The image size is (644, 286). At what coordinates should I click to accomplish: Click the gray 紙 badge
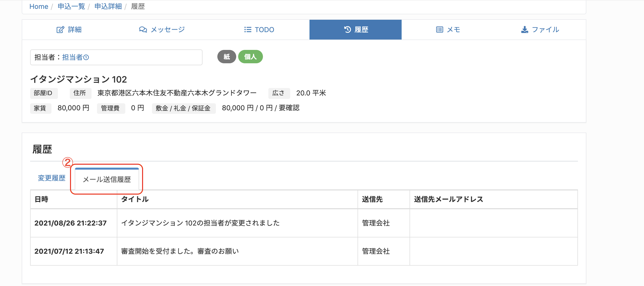(x=226, y=57)
